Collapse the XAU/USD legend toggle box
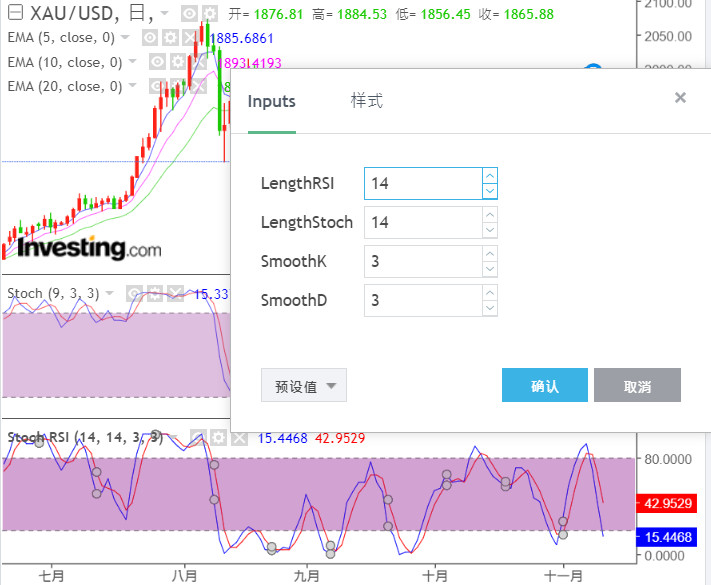The height and width of the screenshot is (585, 711). coord(15,13)
